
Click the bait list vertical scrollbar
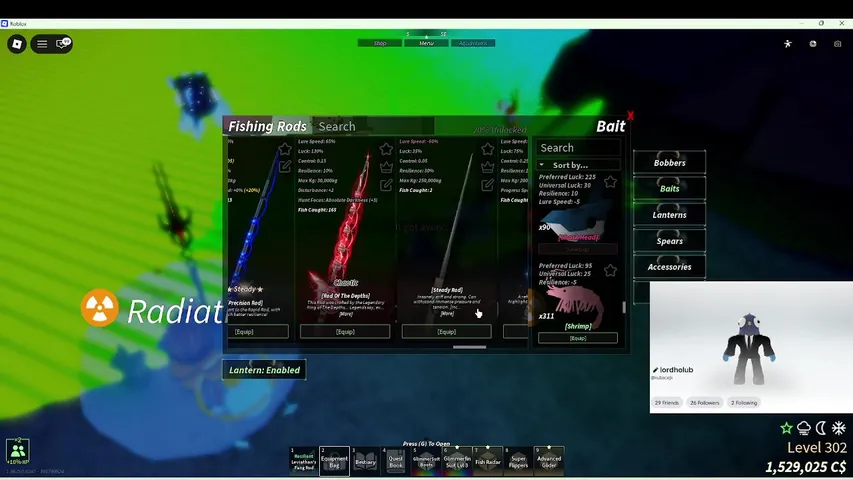pyautogui.click(x=624, y=307)
